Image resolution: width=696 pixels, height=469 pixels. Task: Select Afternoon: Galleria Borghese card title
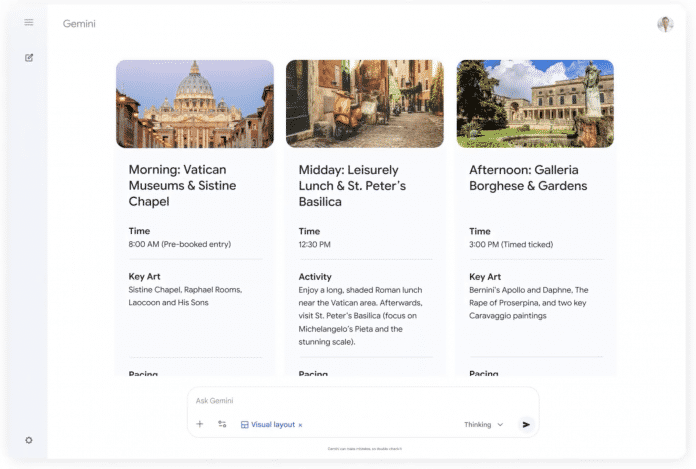(x=528, y=177)
